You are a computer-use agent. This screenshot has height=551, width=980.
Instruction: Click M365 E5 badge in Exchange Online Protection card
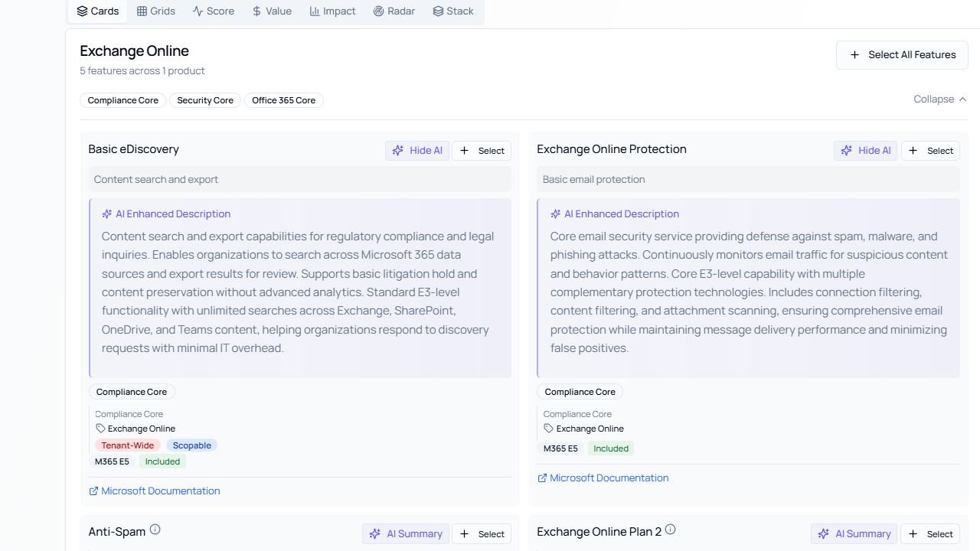point(561,448)
